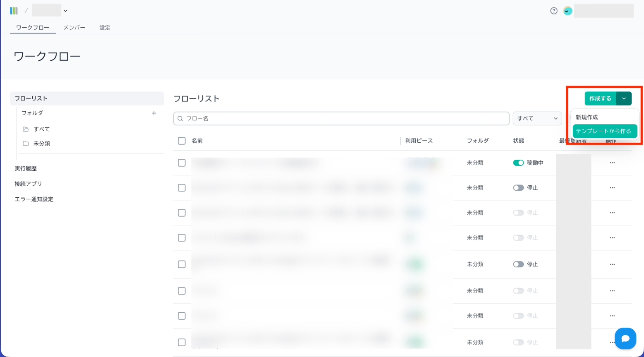The height and width of the screenshot is (357, 644).
Task: Click the user avatar icon
Action: (x=568, y=11)
